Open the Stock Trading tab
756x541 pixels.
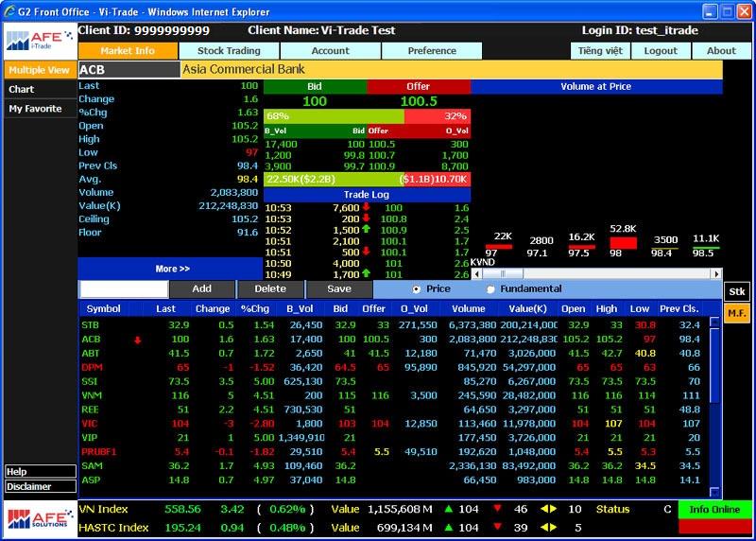coord(229,51)
